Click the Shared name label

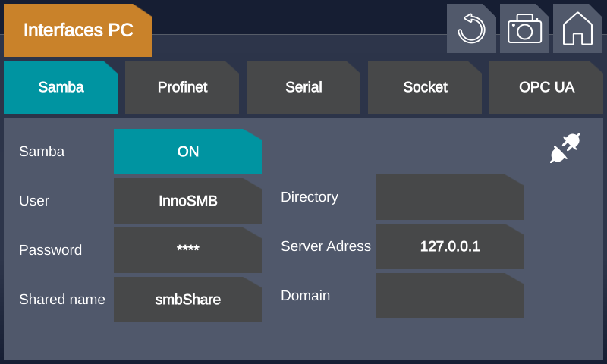(x=62, y=300)
